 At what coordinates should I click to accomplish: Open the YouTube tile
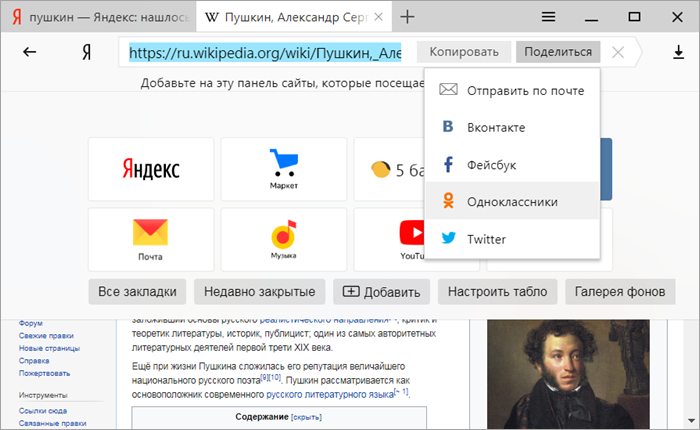tap(389, 239)
